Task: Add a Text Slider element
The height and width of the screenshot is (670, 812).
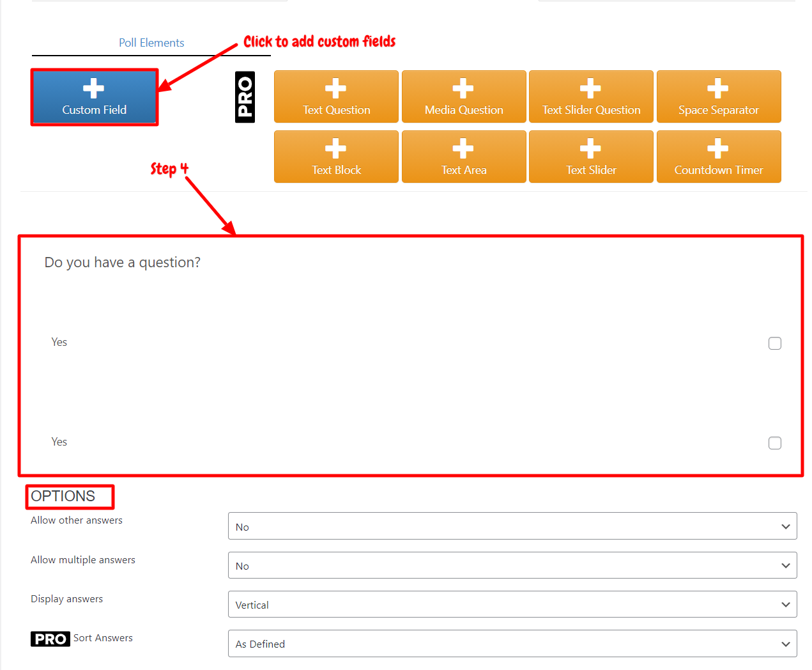Action: (591, 157)
